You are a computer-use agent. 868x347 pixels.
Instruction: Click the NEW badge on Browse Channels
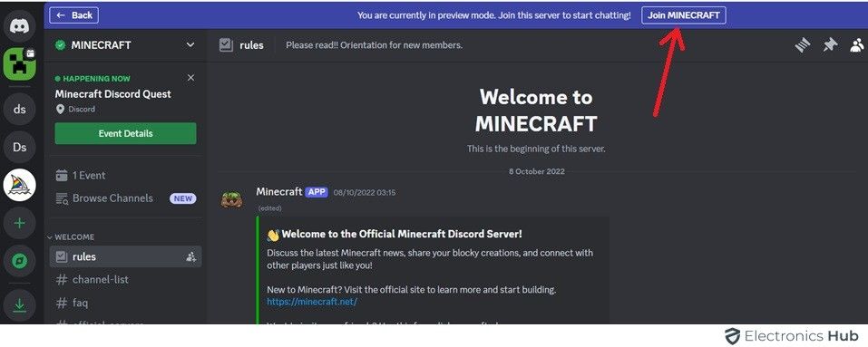pyautogui.click(x=182, y=198)
